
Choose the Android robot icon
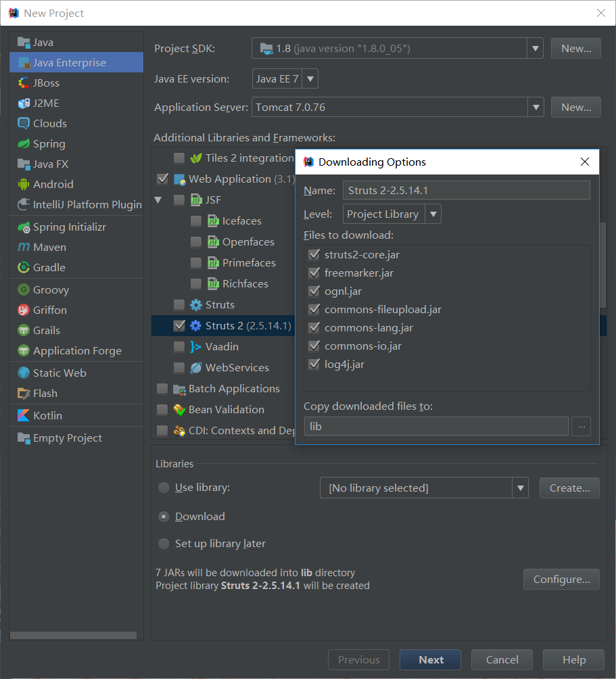[24, 185]
